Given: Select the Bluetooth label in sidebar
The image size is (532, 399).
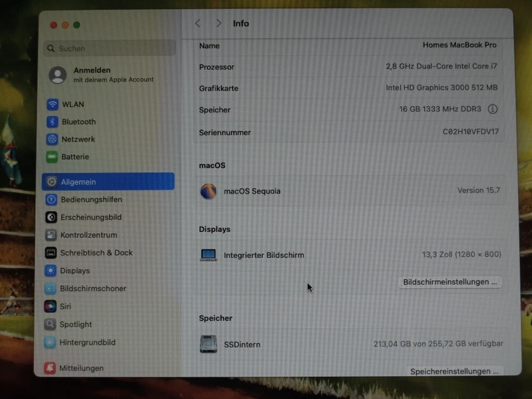Looking at the screenshot, I should click(x=79, y=121).
